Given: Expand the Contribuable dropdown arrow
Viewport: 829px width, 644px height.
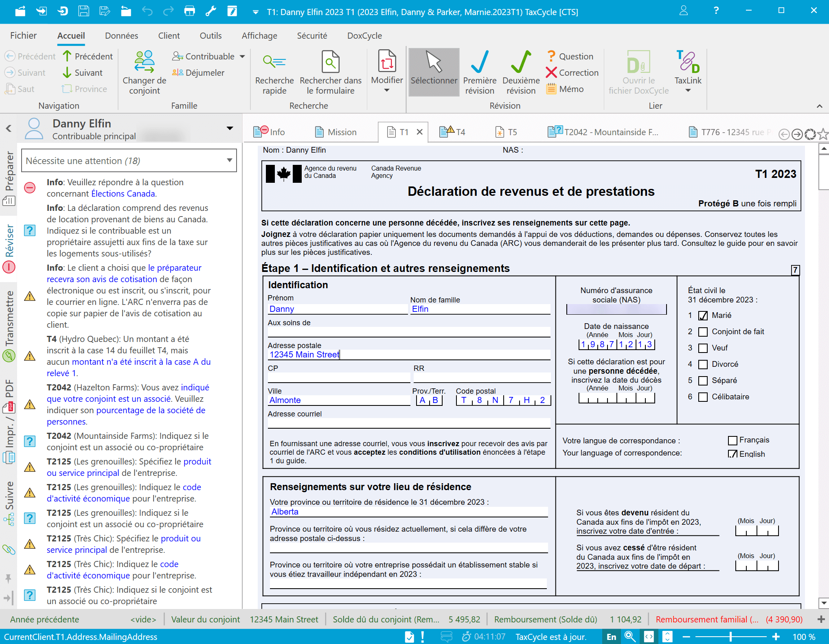Looking at the screenshot, I should [x=242, y=56].
